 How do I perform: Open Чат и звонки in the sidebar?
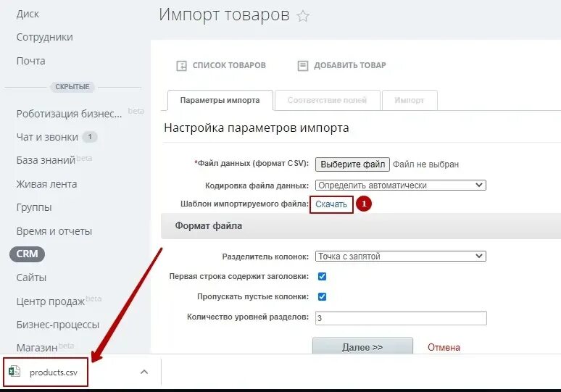pos(47,137)
